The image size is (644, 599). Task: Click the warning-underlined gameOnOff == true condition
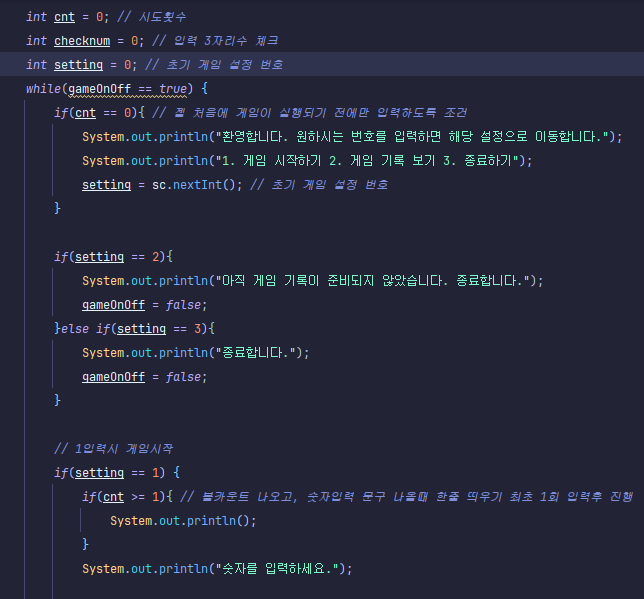pyautogui.click(x=128, y=89)
